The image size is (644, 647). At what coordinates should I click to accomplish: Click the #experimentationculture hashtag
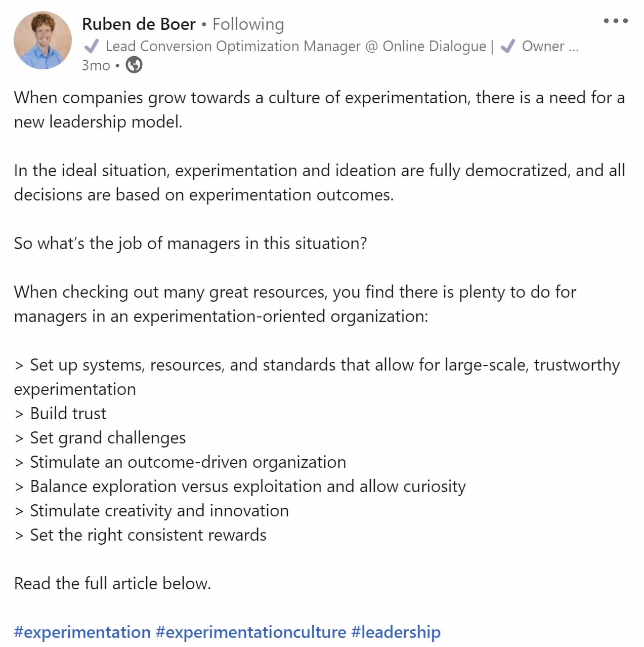pos(250,632)
